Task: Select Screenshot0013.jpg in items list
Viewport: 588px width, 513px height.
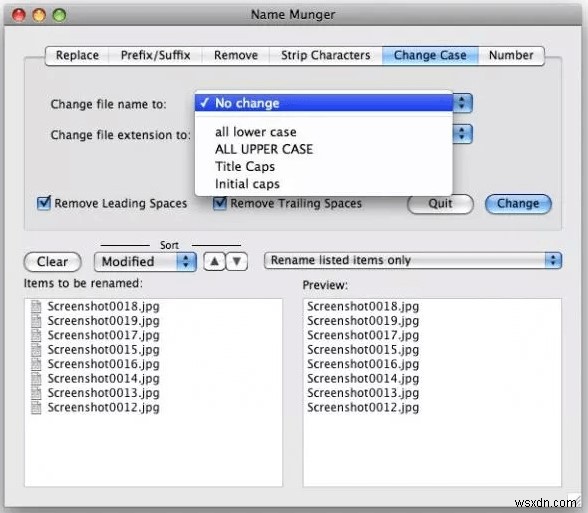Action: (x=104, y=393)
